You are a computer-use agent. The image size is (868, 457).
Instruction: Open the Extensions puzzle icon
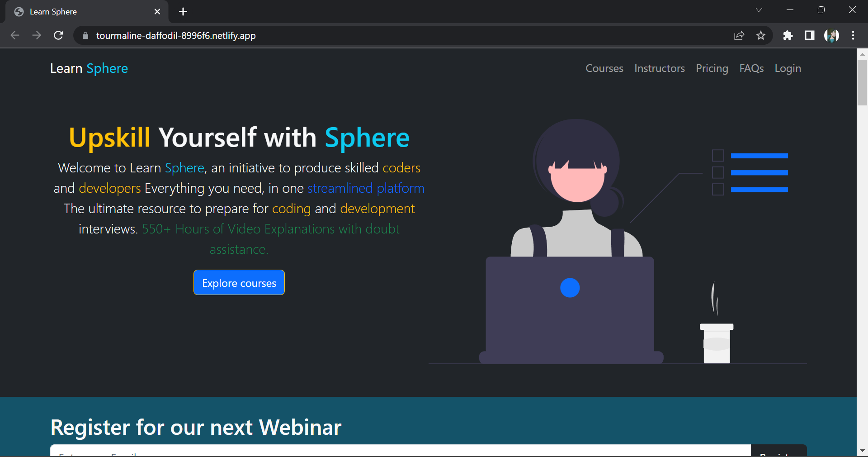click(788, 36)
